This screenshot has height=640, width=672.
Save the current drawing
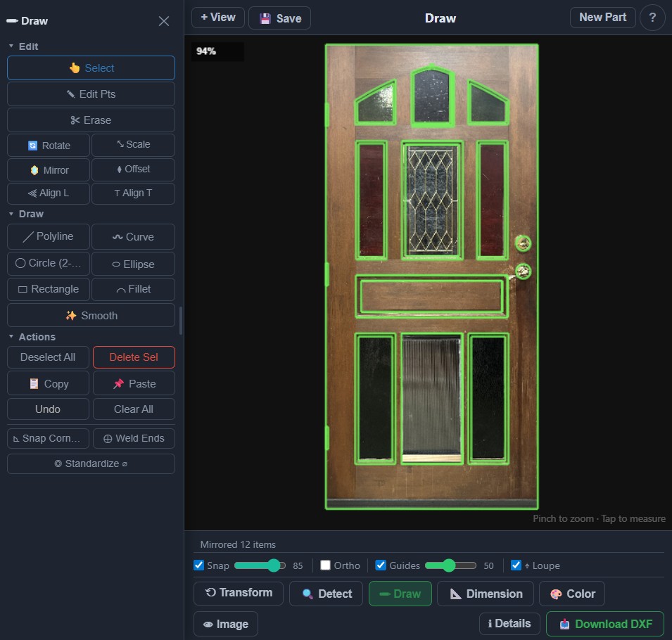pyautogui.click(x=279, y=18)
